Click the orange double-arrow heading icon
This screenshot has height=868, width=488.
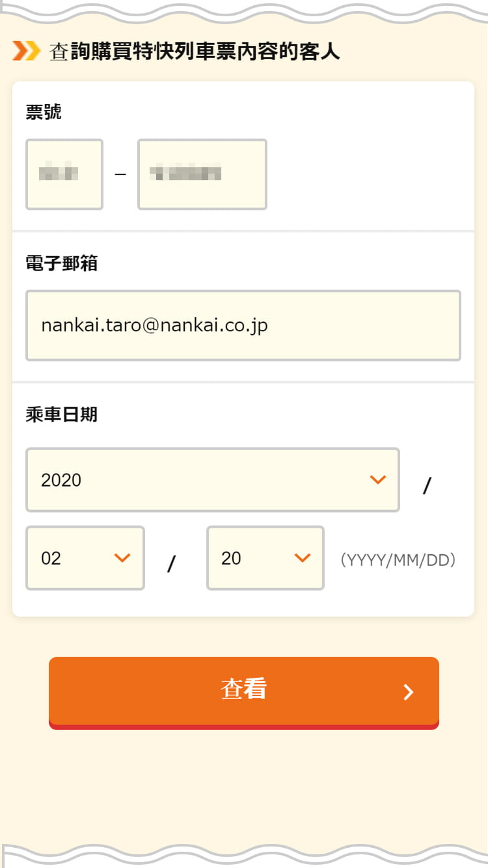[x=27, y=51]
